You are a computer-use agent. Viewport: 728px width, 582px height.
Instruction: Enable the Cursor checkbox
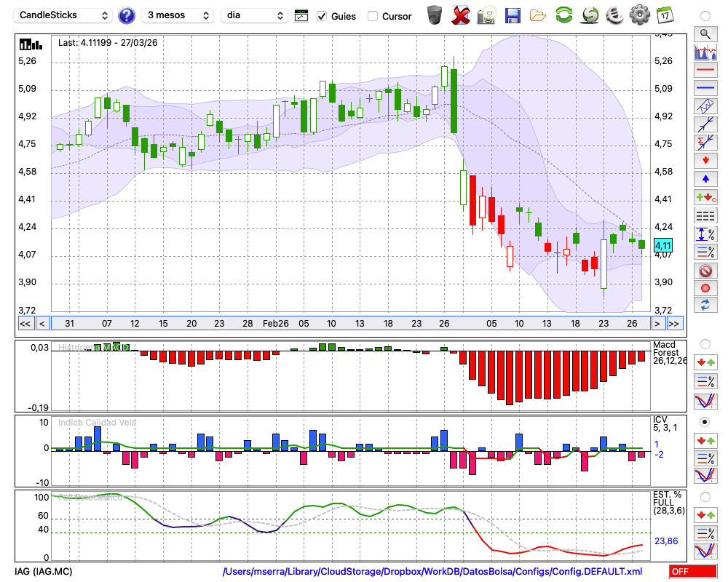pos(373,16)
